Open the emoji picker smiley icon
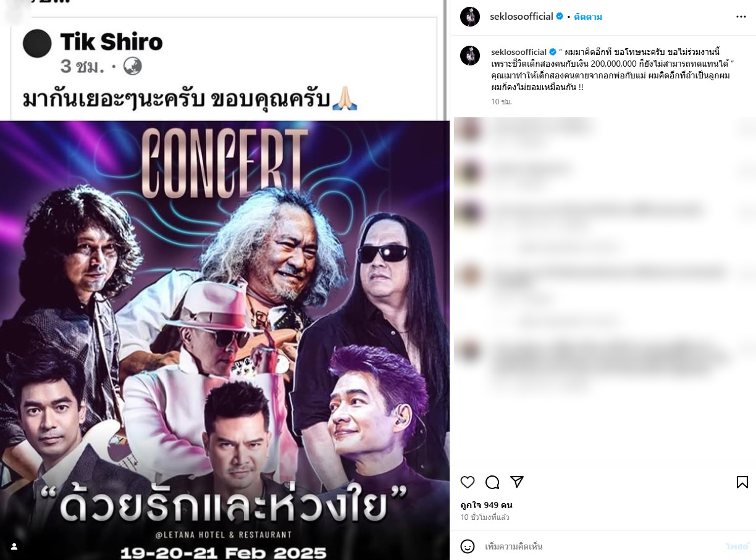756x560 pixels. (x=468, y=546)
